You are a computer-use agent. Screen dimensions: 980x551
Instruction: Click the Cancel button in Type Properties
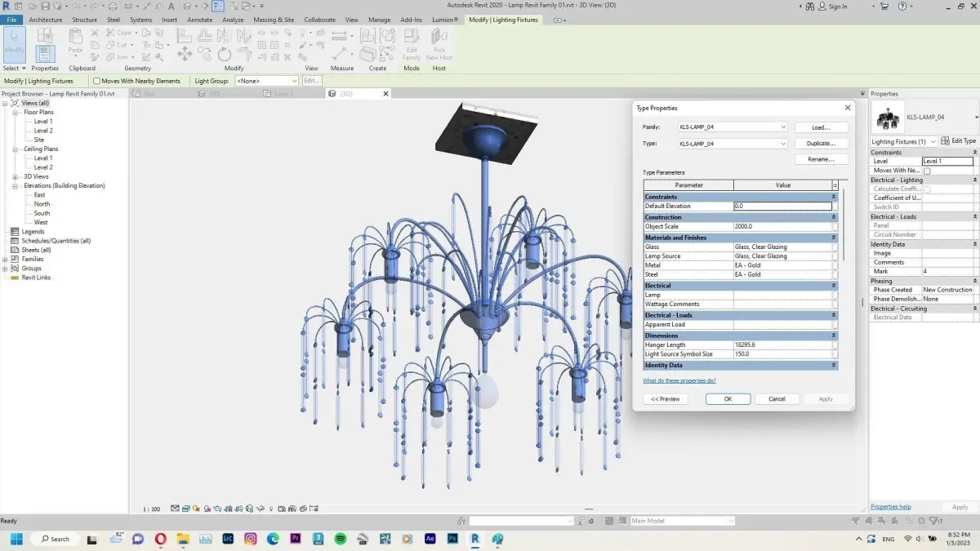point(777,399)
